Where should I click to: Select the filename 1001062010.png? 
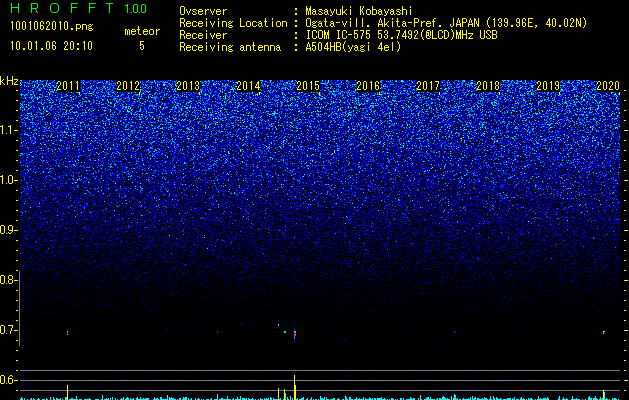click(52, 27)
